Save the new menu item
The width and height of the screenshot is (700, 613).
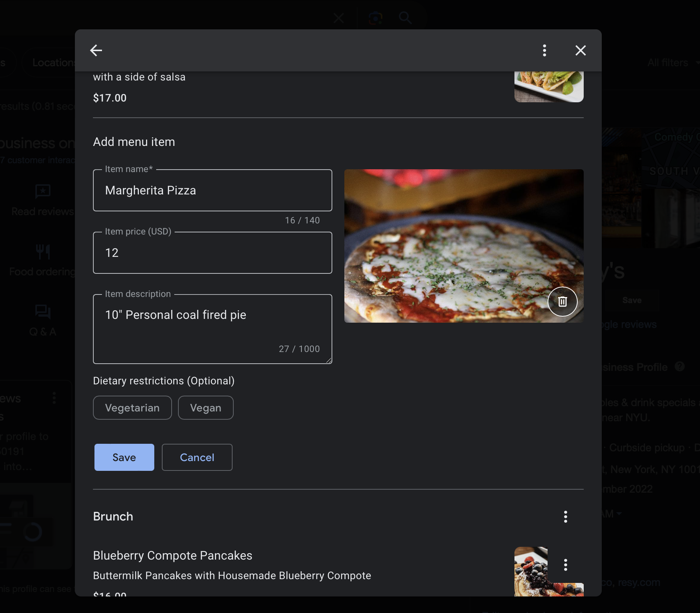tap(124, 457)
